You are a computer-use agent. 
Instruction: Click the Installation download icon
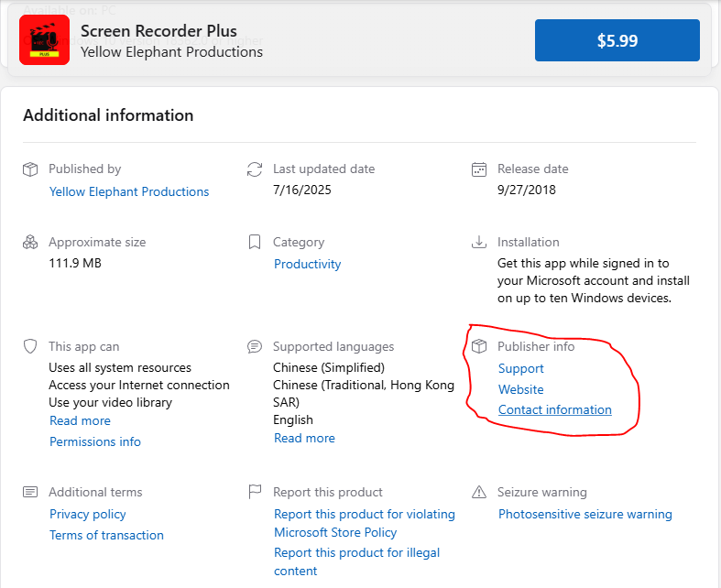478,242
